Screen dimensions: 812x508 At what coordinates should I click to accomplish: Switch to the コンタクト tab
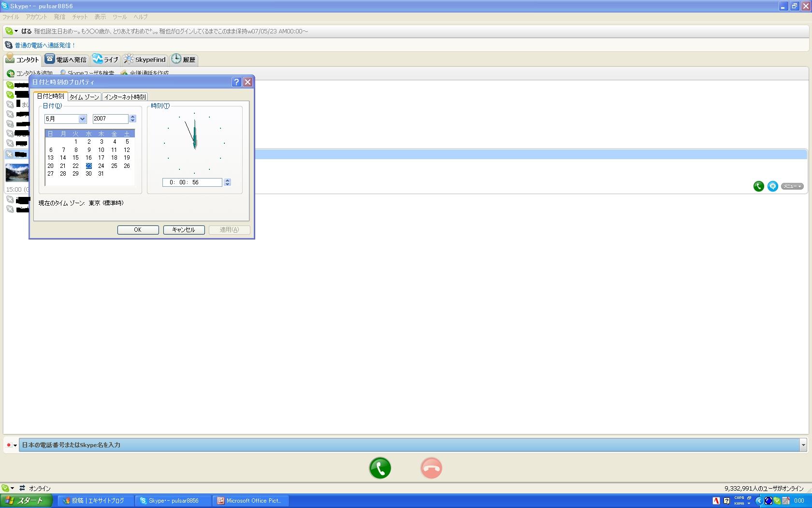click(x=23, y=60)
